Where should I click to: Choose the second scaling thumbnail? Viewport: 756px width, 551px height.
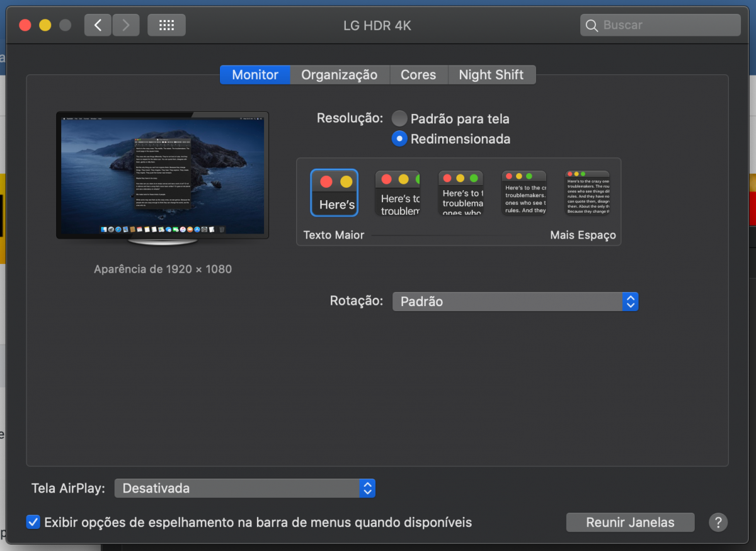398,193
